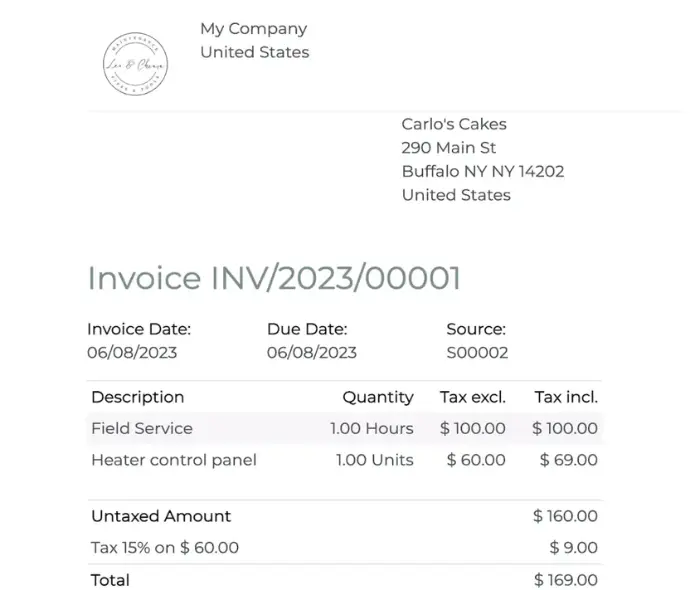The height and width of the screenshot is (590, 690).
Task: Click the $ 69.00 tax-included amount
Action: tap(569, 460)
